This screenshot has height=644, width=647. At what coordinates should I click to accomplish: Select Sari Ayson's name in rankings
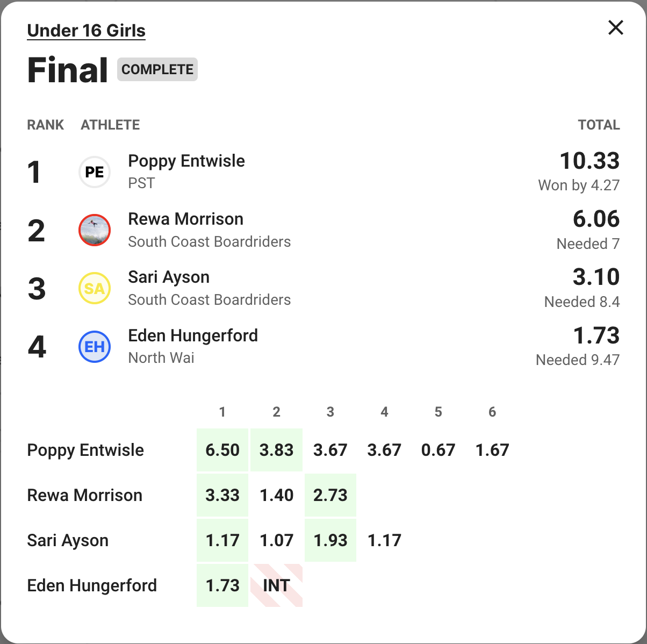(x=168, y=277)
